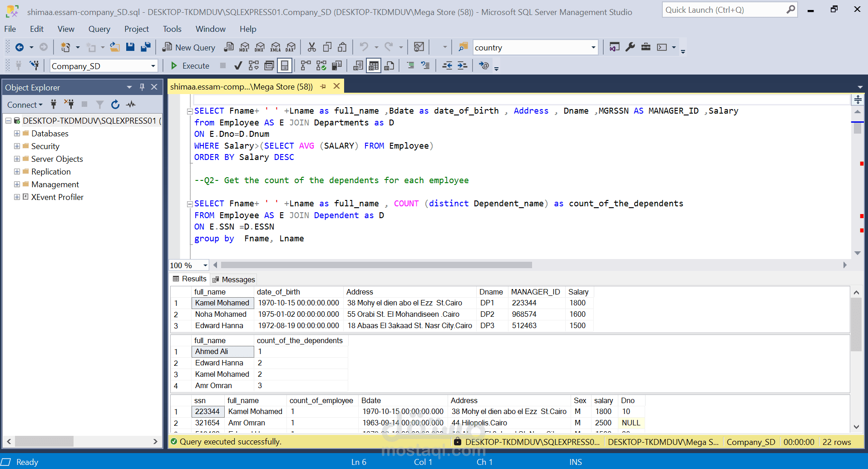
Task: Open the Company_SD database dropdown
Action: coord(153,66)
